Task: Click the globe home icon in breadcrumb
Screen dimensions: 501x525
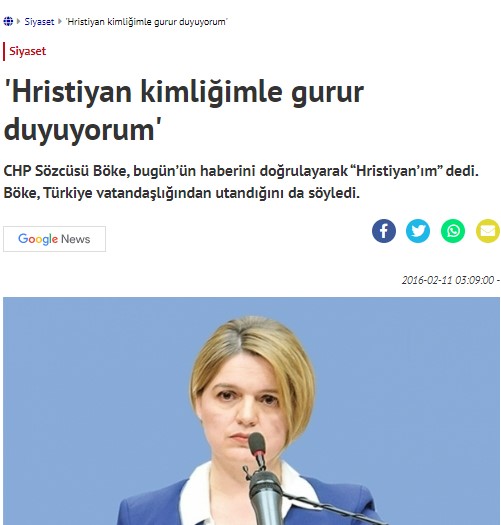Action: pos(8,22)
